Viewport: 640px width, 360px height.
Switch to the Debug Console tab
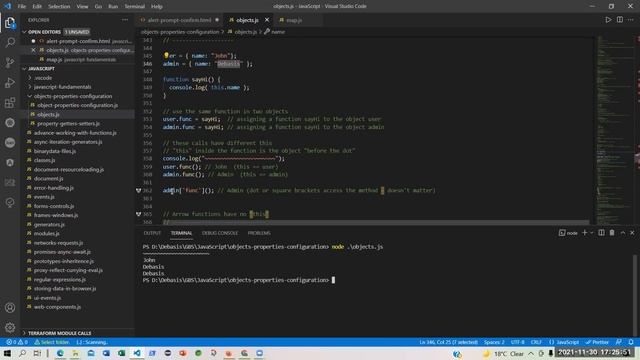220,233
